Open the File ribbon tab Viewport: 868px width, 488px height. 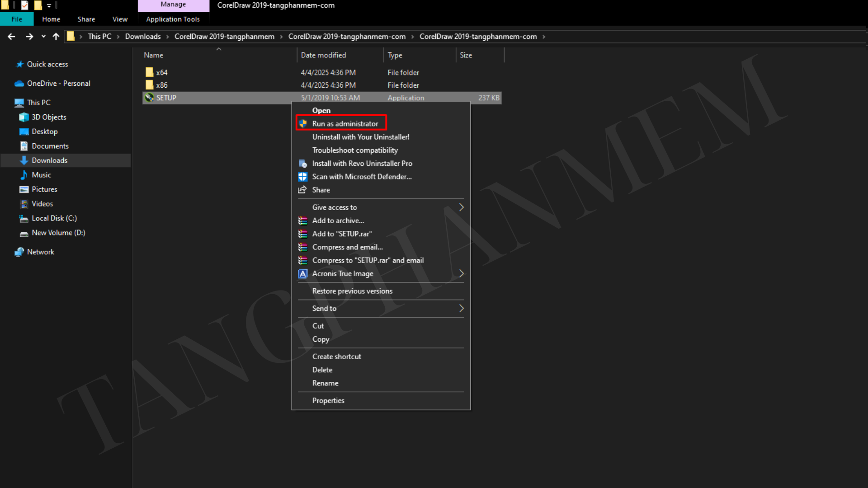17,19
